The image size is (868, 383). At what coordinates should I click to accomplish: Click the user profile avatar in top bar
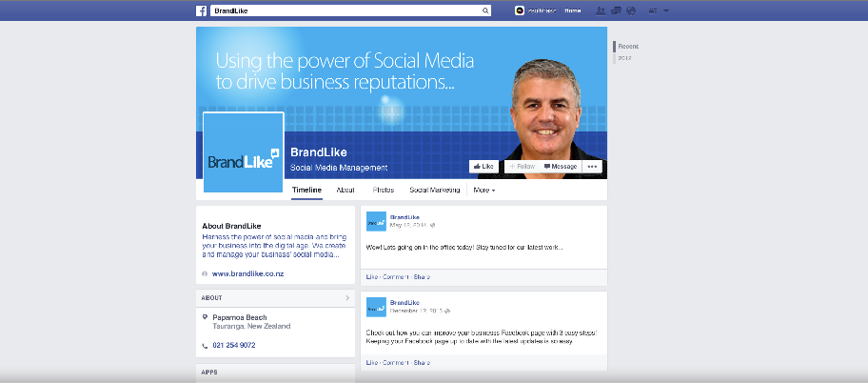pos(520,10)
